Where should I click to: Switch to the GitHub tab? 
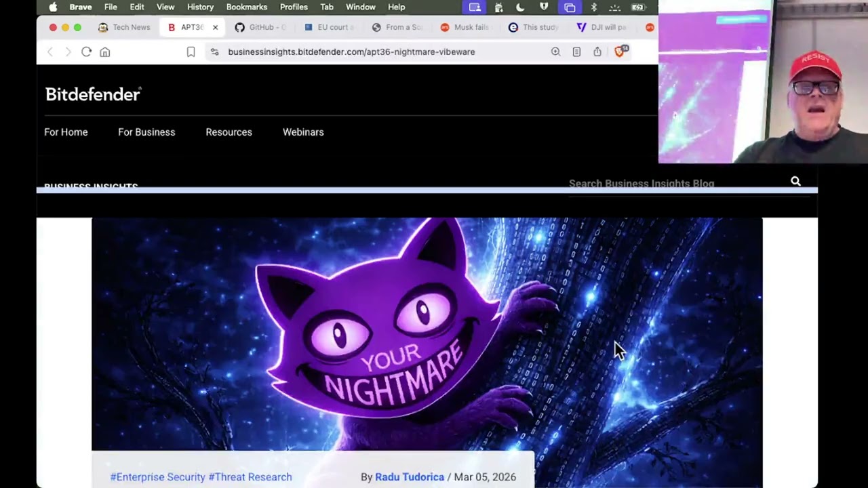[x=261, y=27]
